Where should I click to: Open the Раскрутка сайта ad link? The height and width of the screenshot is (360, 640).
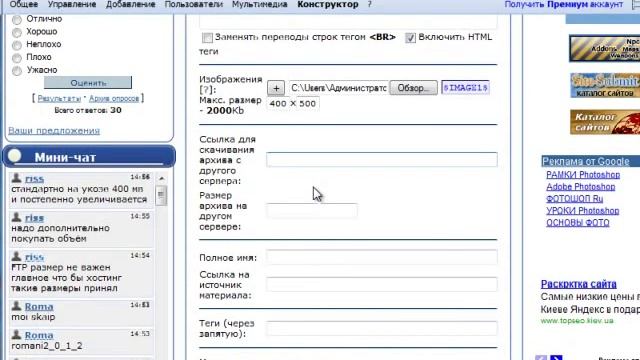coord(579,284)
